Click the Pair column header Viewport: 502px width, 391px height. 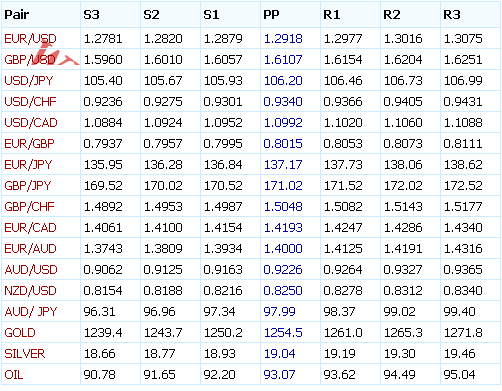(17, 15)
